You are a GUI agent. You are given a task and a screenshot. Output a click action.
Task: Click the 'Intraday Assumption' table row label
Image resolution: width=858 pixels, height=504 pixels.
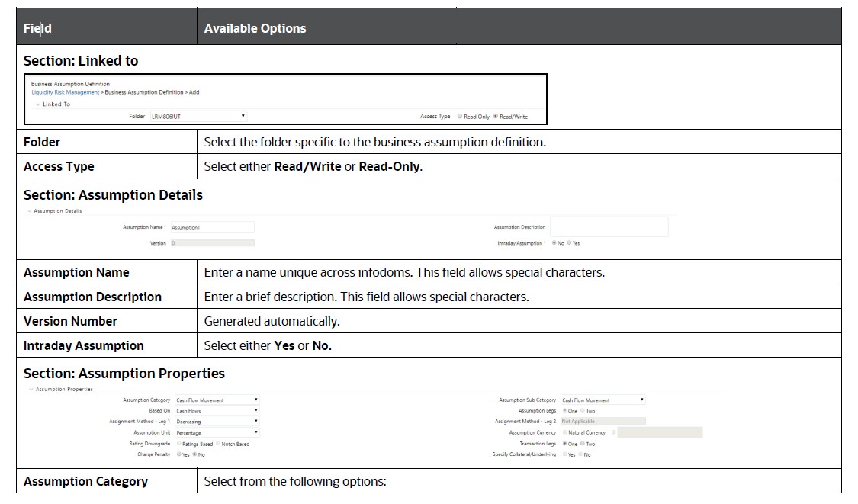click(83, 346)
